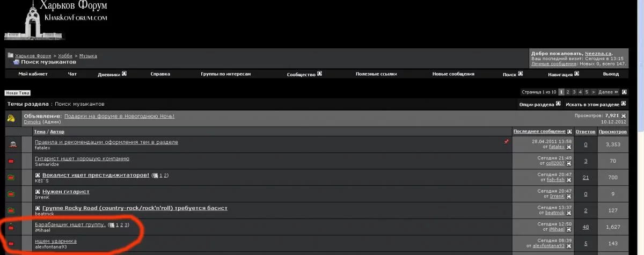Open announcement Подарки на форуме в Новогоднюю Ночь

click(x=119, y=116)
